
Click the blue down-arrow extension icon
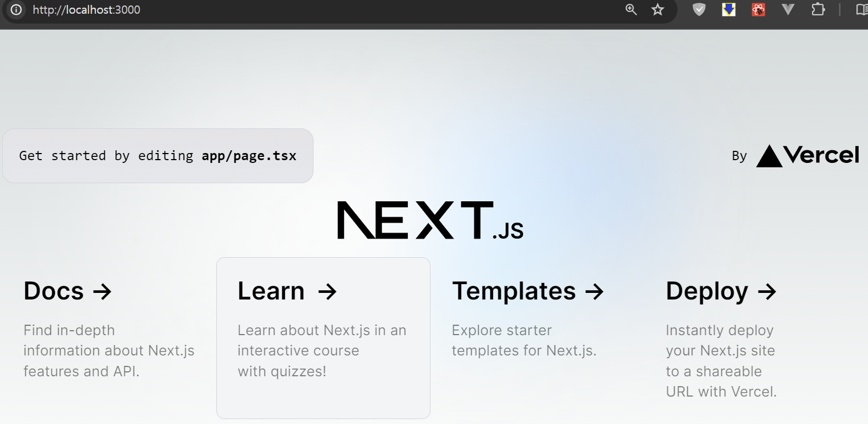coord(729,9)
